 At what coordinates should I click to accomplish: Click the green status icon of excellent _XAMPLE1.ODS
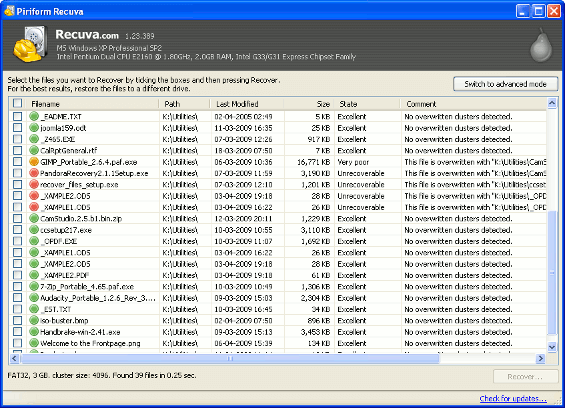click(x=34, y=252)
